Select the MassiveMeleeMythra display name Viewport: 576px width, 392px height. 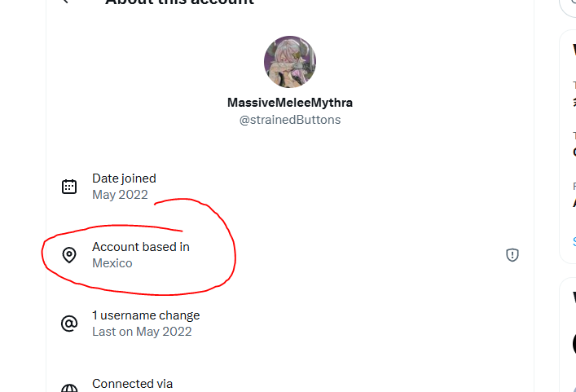[x=290, y=103]
